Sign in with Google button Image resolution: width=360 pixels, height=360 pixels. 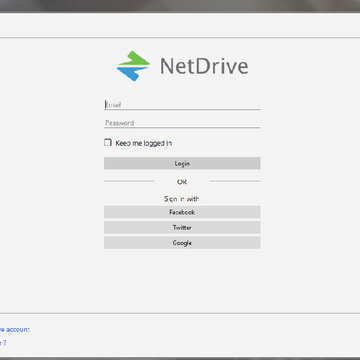182,243
